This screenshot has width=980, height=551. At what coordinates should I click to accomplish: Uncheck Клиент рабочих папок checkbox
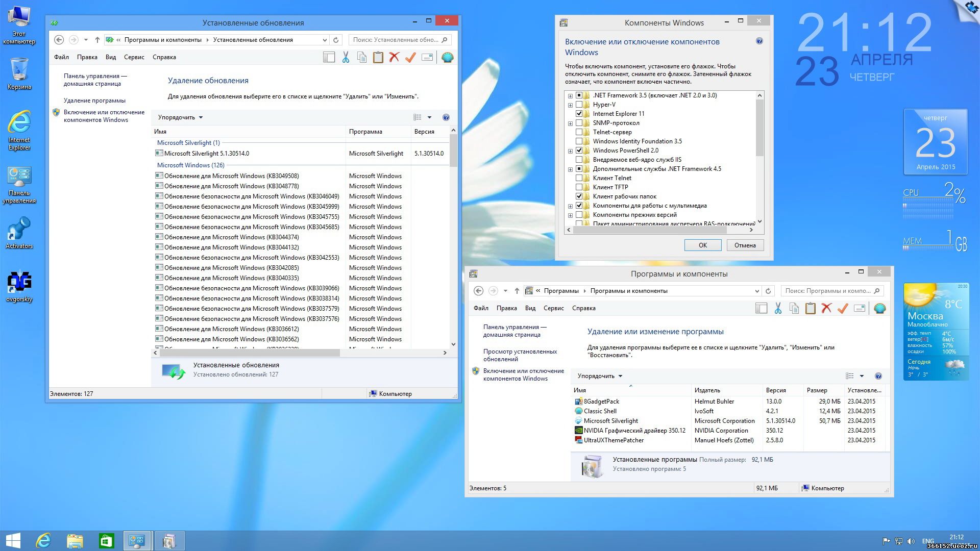click(579, 196)
